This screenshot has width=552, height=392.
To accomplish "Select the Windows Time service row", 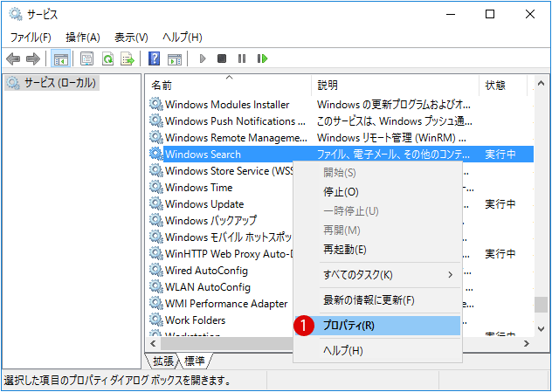I will [x=221, y=187].
